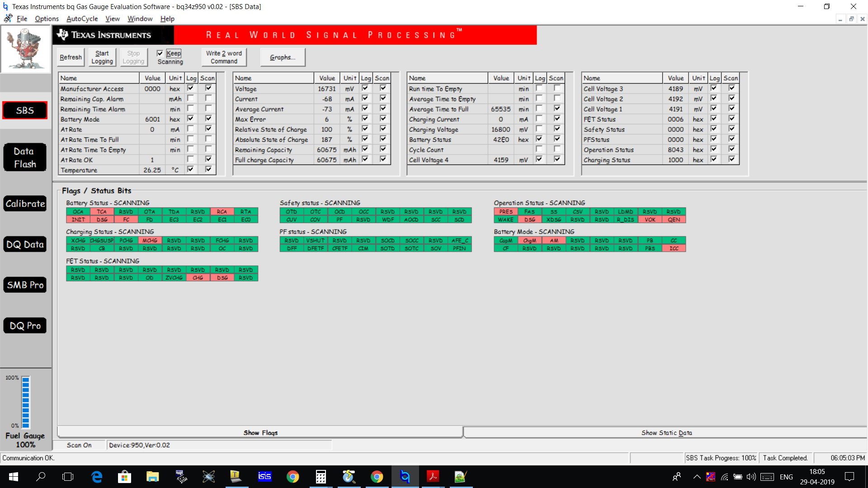Toggle Log checkbox for Charging Status row

(x=713, y=160)
